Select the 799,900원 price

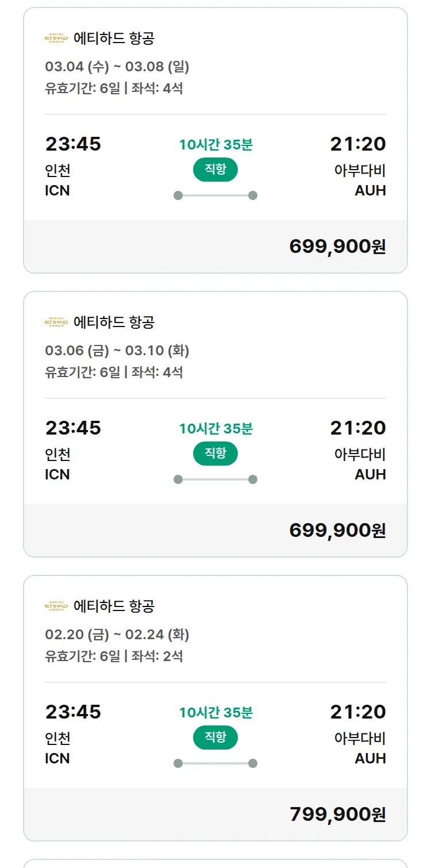tap(337, 814)
